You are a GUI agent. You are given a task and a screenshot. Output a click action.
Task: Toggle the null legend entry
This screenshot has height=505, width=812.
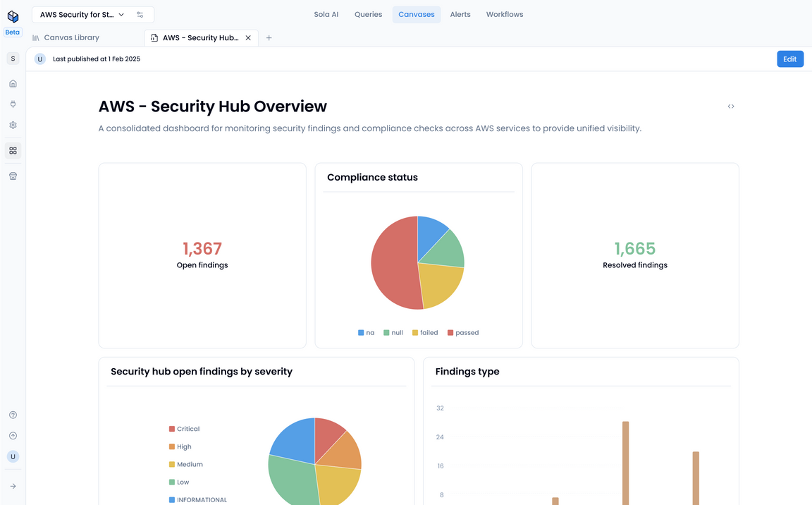click(x=393, y=332)
